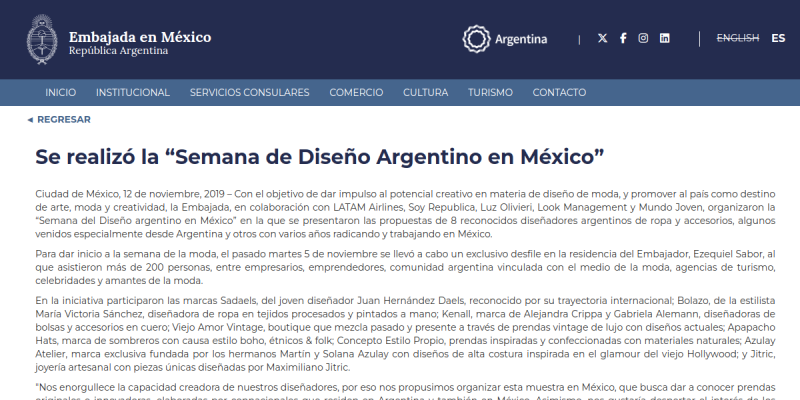
Task: Open the embassy's Instagram icon
Action: (643, 38)
